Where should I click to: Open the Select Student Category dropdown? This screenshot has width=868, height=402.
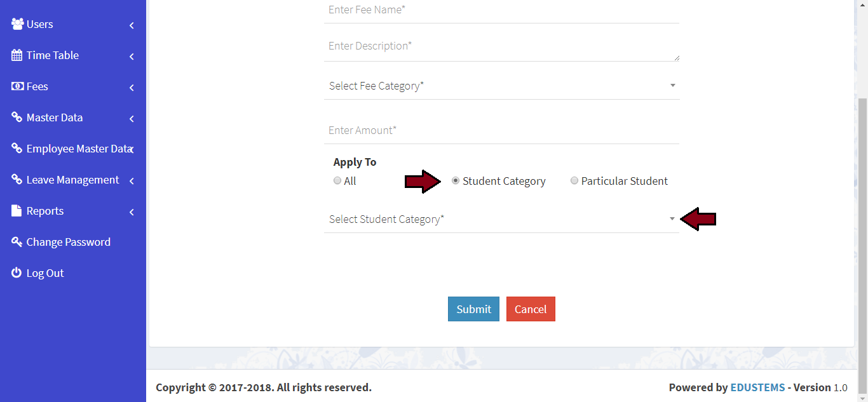click(501, 219)
